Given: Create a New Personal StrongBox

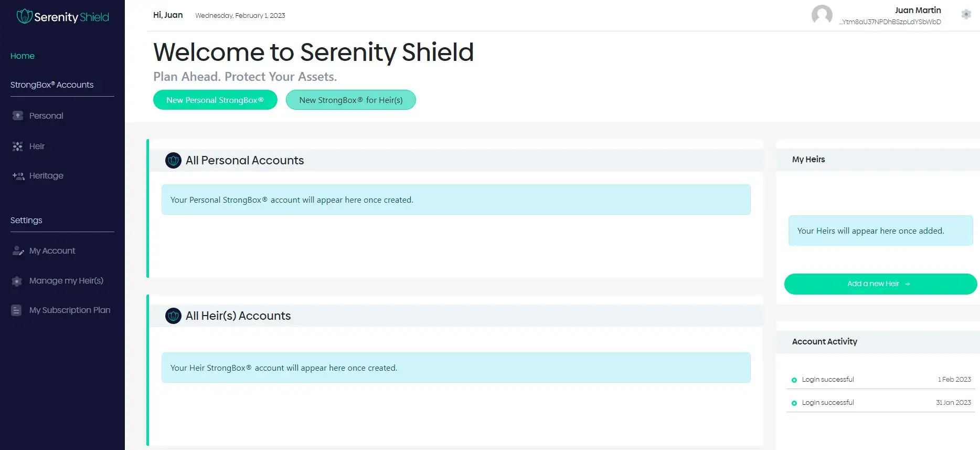Looking at the screenshot, I should (x=215, y=100).
